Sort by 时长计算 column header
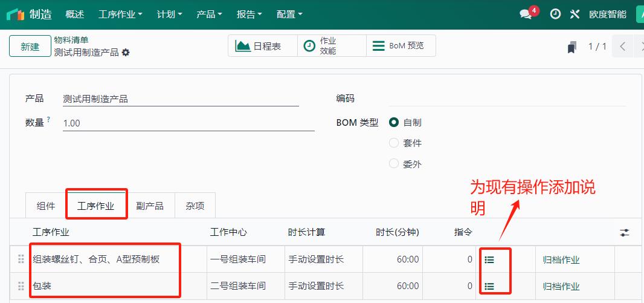Image resolution: width=644 pixels, height=303 pixels. 306,232
